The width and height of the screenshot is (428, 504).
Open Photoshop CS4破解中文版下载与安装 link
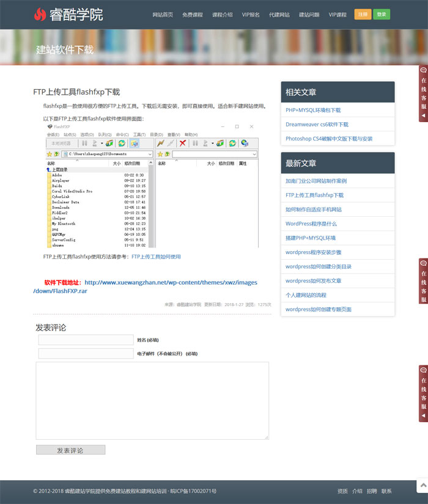tap(329, 139)
